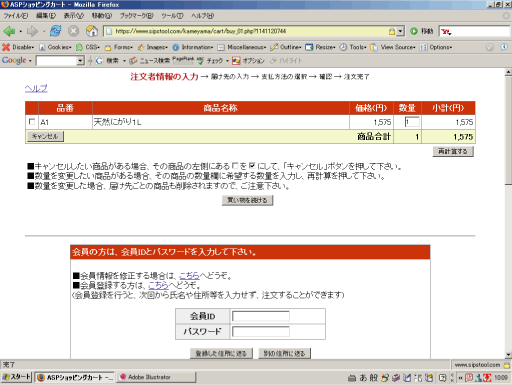Open the 編集 (Edit) menu

46,16
